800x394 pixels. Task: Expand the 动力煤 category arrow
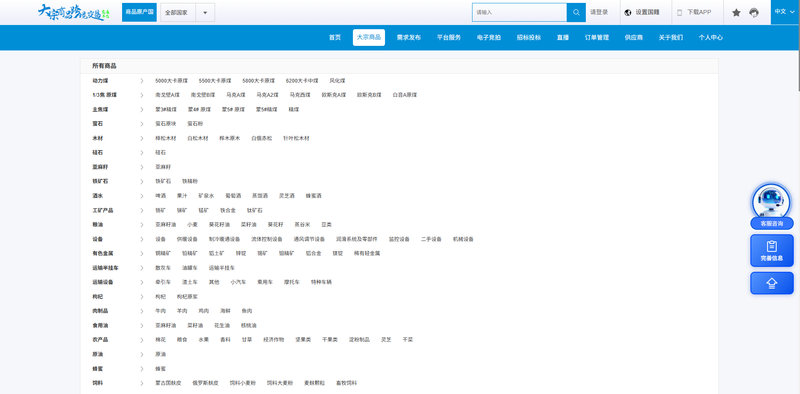142,81
